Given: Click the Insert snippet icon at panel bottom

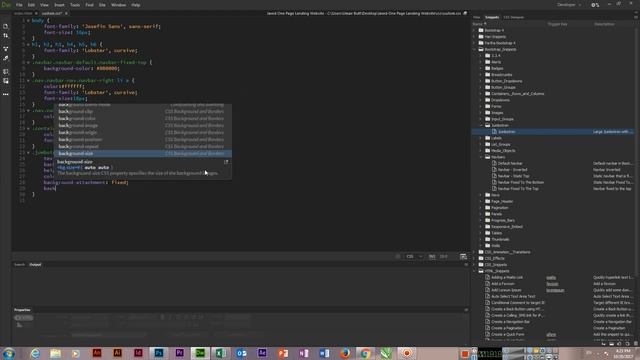Looking at the screenshot, I should [x=604, y=344].
